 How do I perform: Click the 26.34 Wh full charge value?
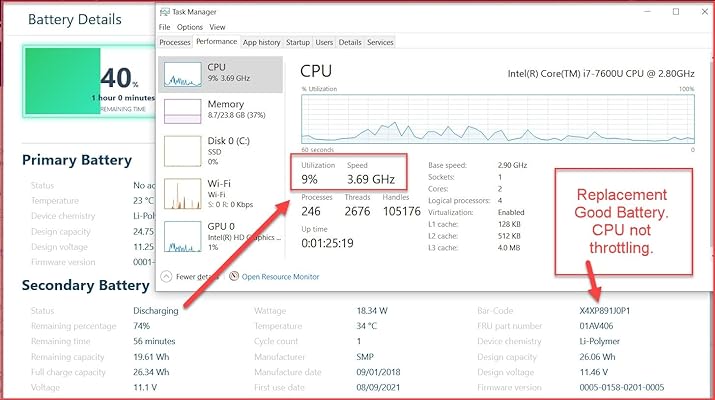pos(151,372)
